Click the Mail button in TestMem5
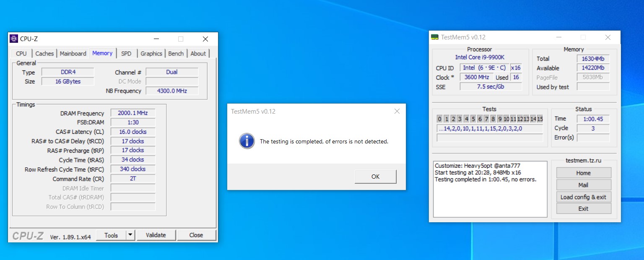This screenshot has height=260, width=644. (x=584, y=185)
